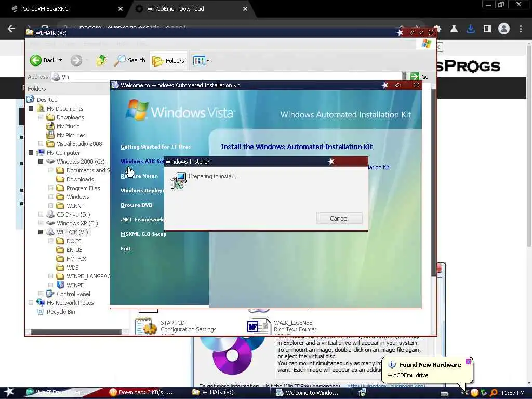The width and height of the screenshot is (532, 399).
Task: Select My Network Places icon
Action: tap(41, 303)
